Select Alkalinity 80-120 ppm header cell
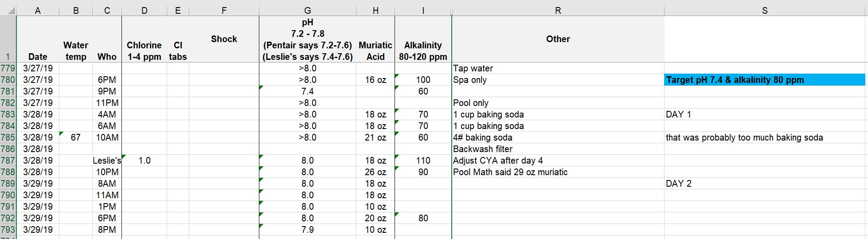The image size is (868, 239). (x=423, y=51)
